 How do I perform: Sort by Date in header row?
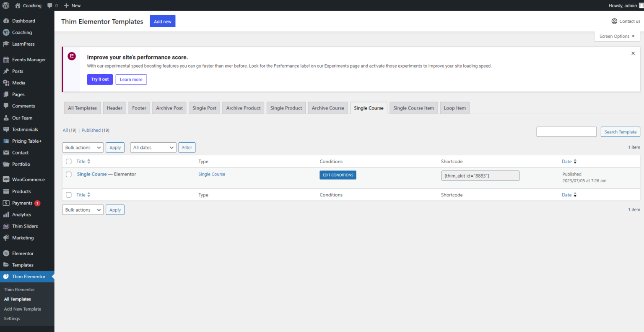tap(569, 162)
